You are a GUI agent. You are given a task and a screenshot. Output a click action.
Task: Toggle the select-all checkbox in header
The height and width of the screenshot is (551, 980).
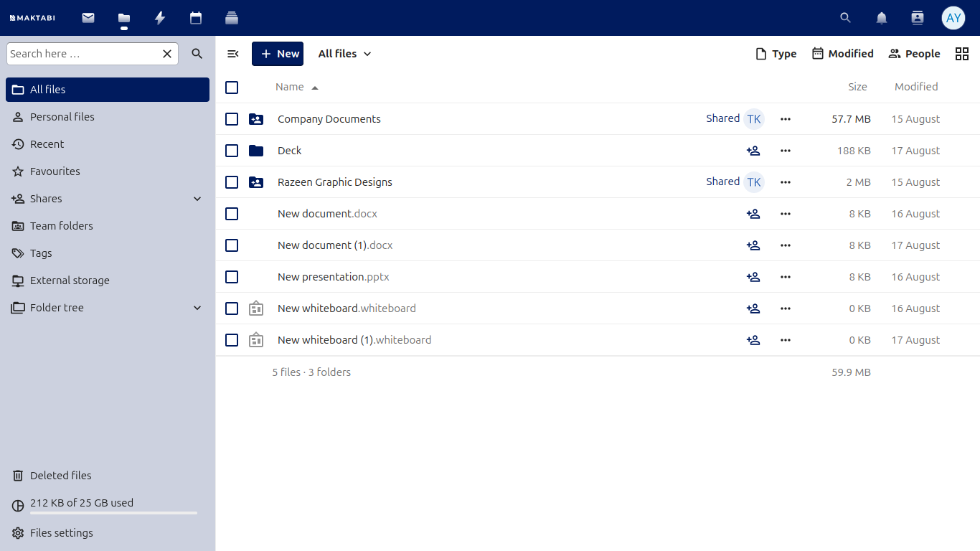pos(232,88)
